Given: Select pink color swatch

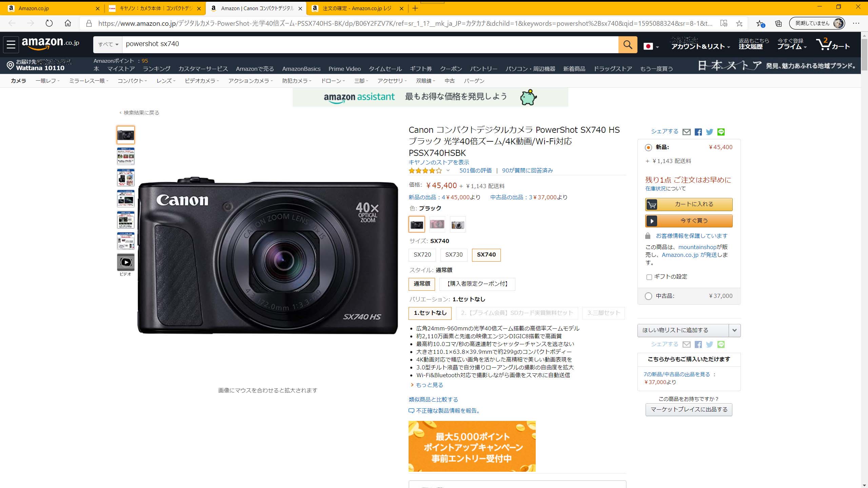Looking at the screenshot, I should click(x=437, y=224).
